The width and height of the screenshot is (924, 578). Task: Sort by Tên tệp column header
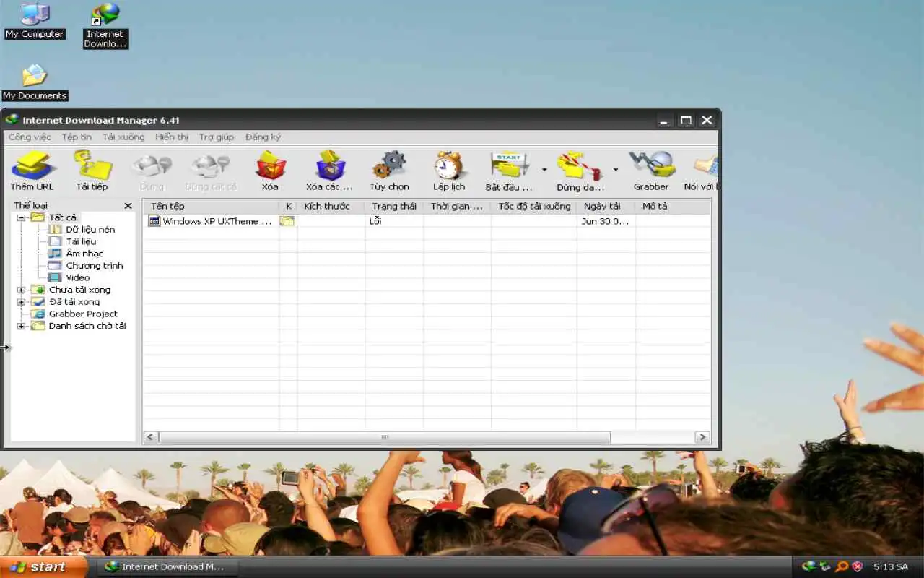click(211, 206)
